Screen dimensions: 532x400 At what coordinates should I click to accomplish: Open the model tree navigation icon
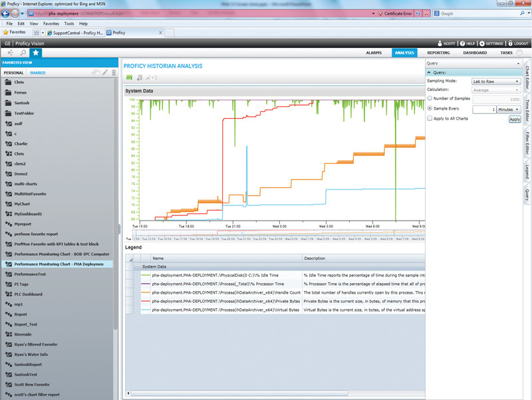click(10, 52)
